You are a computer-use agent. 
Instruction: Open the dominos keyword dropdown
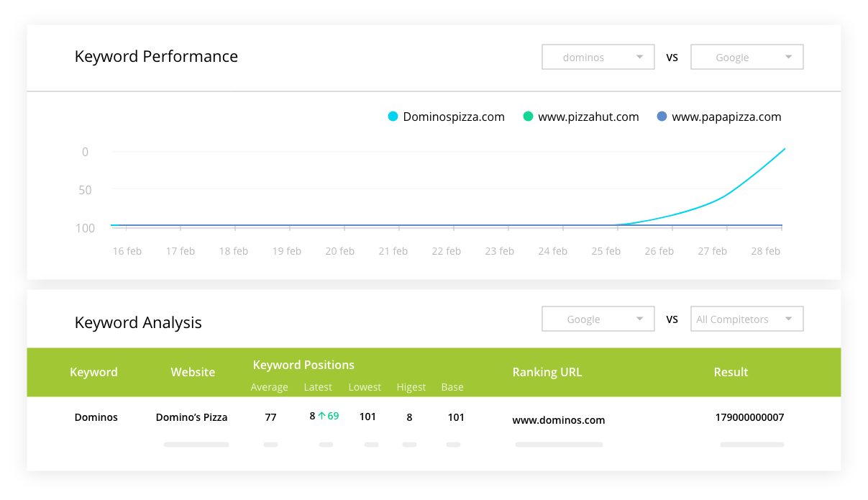pyautogui.click(x=598, y=57)
